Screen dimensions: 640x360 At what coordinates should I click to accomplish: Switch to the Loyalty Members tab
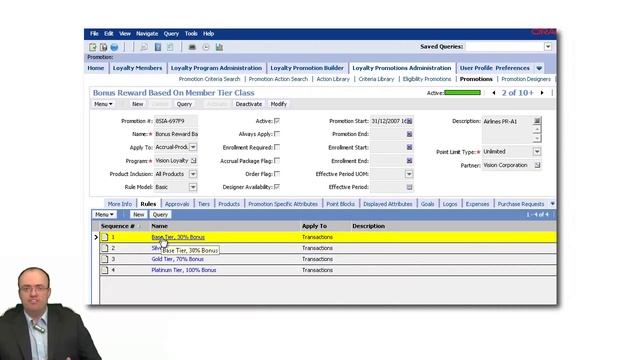click(138, 68)
